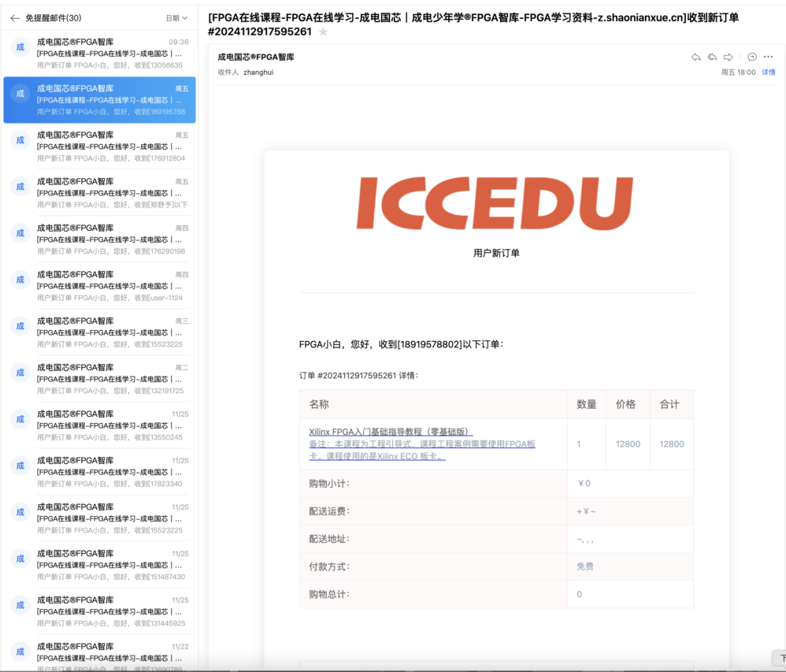This screenshot has height=672, width=786.
Task: Reply to the email using the reply arrow icon
Action: [x=696, y=57]
